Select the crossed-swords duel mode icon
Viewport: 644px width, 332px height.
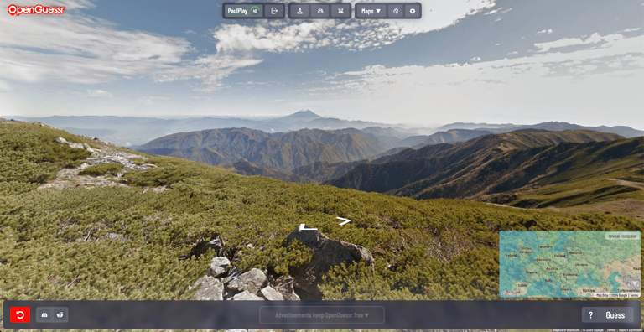(340, 11)
